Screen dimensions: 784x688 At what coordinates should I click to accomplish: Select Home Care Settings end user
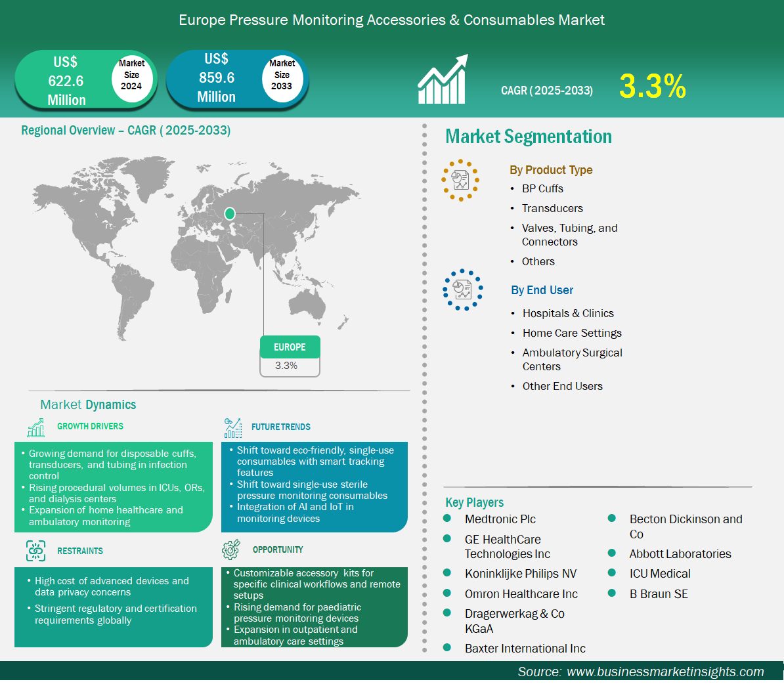pos(572,333)
